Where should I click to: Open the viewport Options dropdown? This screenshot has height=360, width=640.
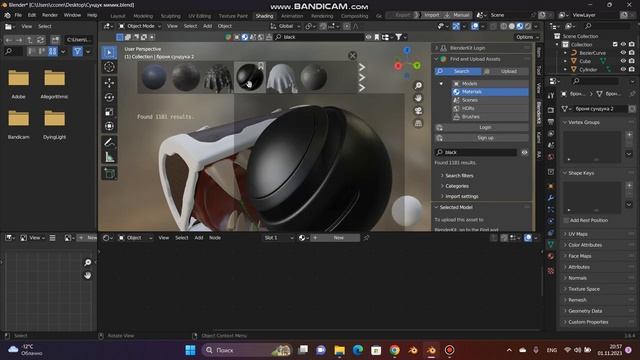527,37
